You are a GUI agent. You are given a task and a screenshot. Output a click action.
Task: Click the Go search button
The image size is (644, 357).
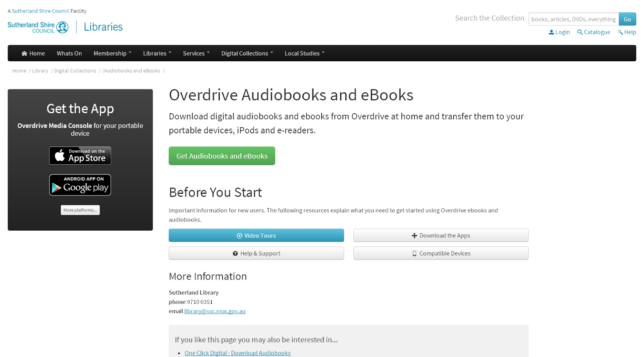[627, 19]
